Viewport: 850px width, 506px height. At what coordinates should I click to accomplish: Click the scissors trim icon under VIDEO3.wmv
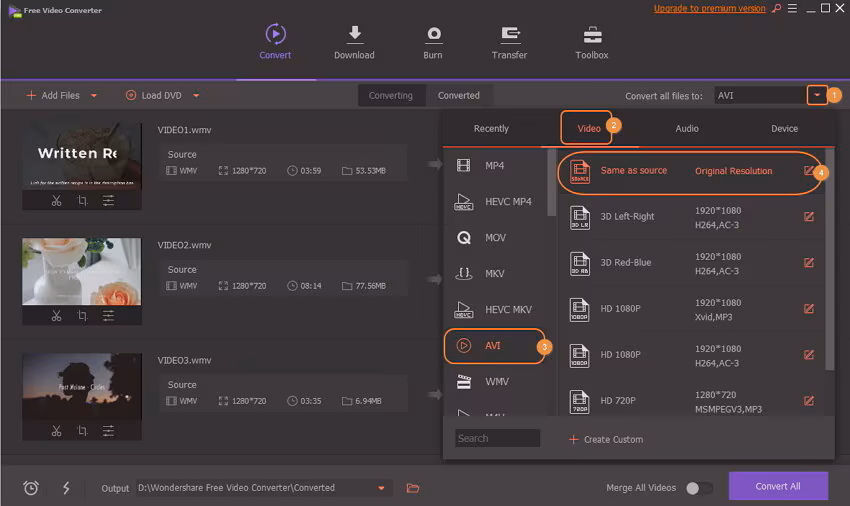point(56,431)
